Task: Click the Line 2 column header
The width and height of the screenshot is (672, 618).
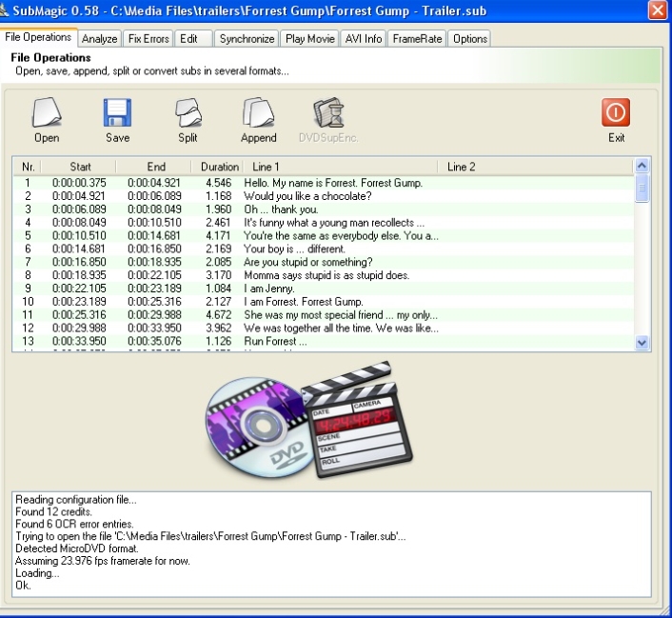Action: pos(535,167)
